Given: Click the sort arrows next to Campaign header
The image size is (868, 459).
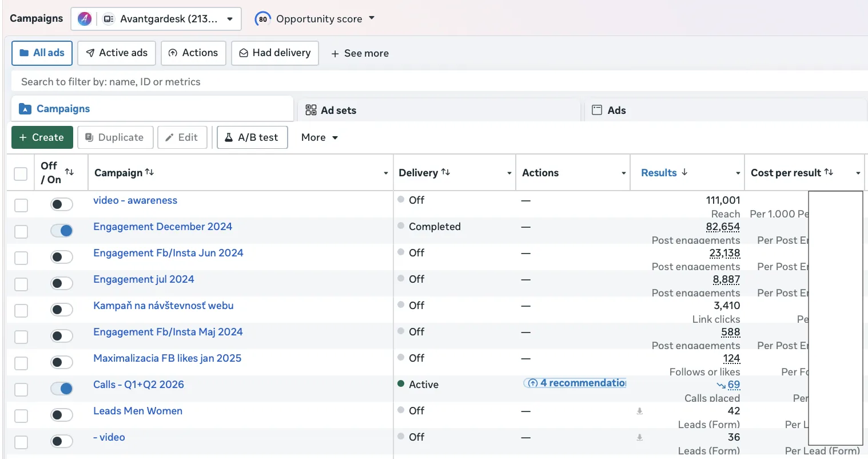Looking at the screenshot, I should (x=149, y=172).
